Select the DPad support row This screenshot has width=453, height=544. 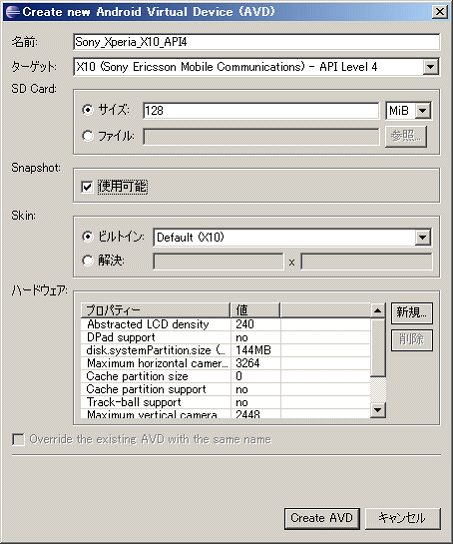[x=225, y=337]
